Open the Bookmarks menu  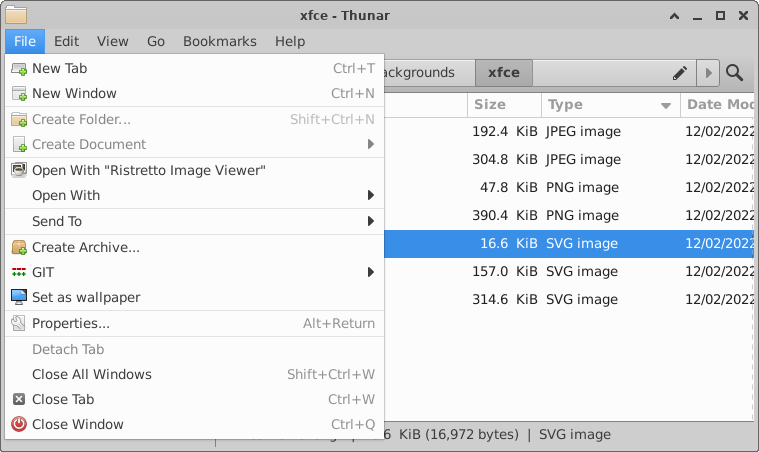point(220,41)
